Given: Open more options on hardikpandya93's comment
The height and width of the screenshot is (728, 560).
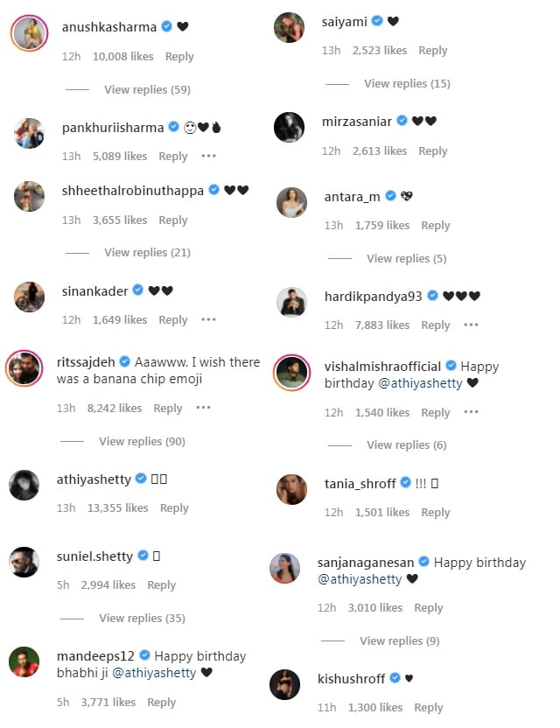Looking at the screenshot, I should point(471,325).
